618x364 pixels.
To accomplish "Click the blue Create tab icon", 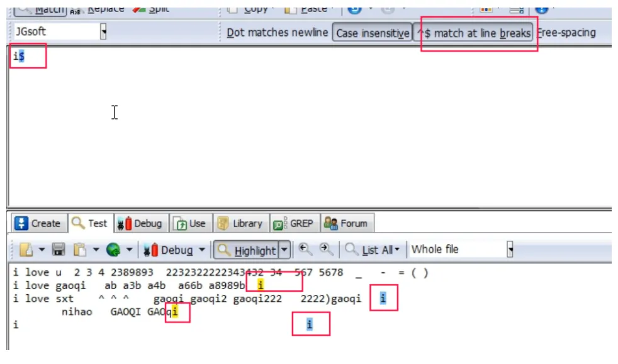I will (21, 223).
